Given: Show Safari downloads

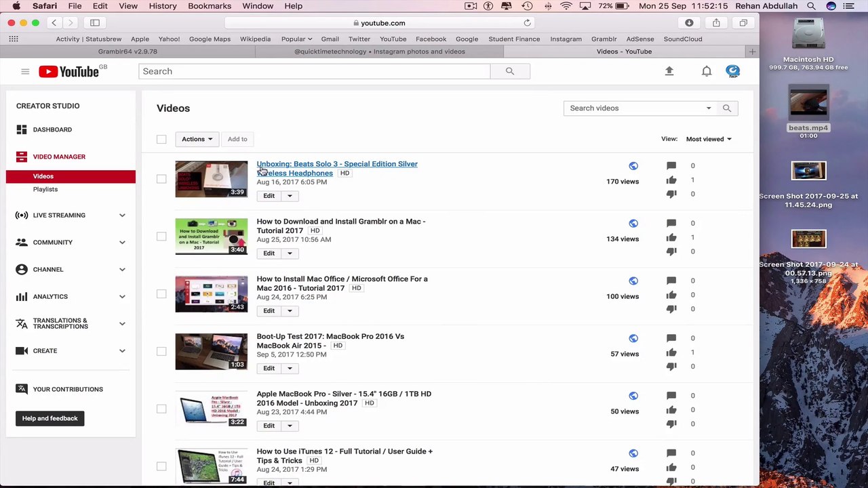Looking at the screenshot, I should 689,23.
